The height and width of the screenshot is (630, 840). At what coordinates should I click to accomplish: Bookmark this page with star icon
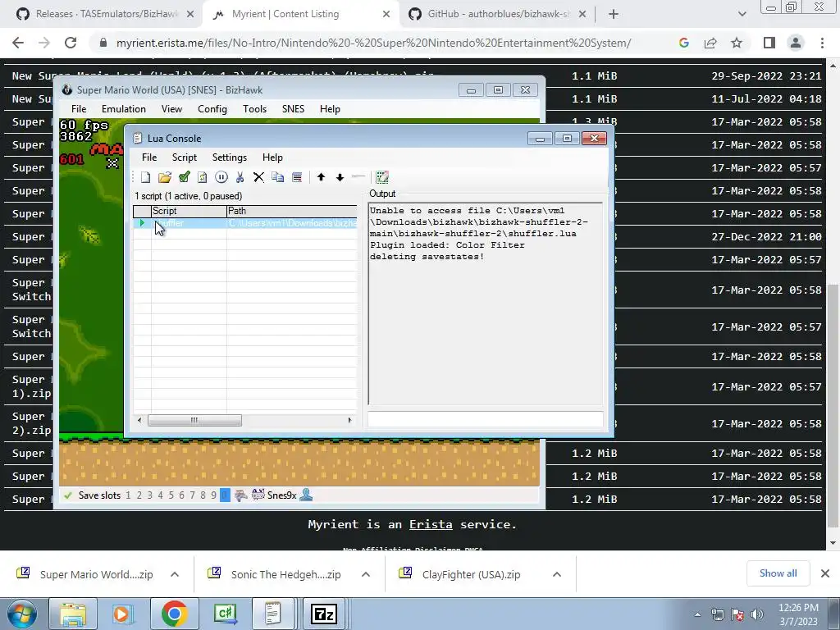737,43
